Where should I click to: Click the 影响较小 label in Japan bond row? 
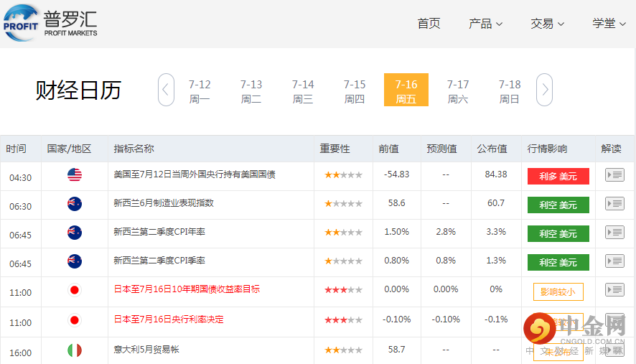pos(558,292)
